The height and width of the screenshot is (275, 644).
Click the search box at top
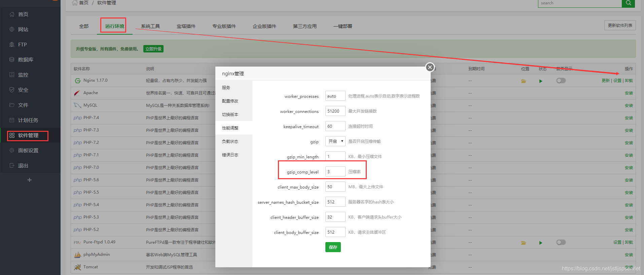pyautogui.click(x=580, y=3)
